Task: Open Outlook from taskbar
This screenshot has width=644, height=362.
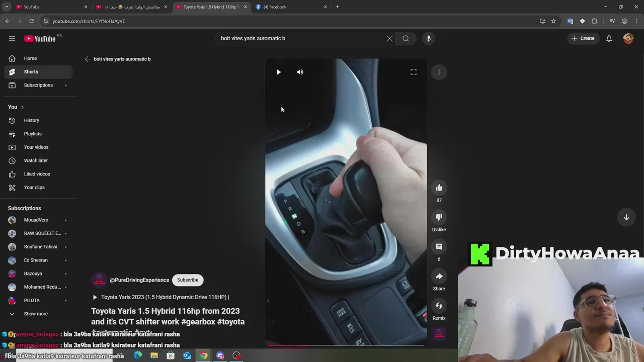Action: [187, 355]
